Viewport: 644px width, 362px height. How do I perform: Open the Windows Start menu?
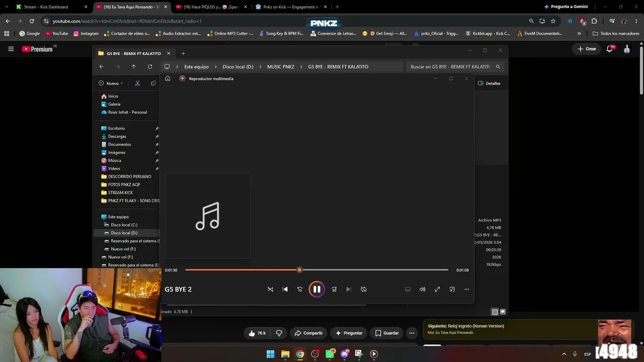point(270,354)
